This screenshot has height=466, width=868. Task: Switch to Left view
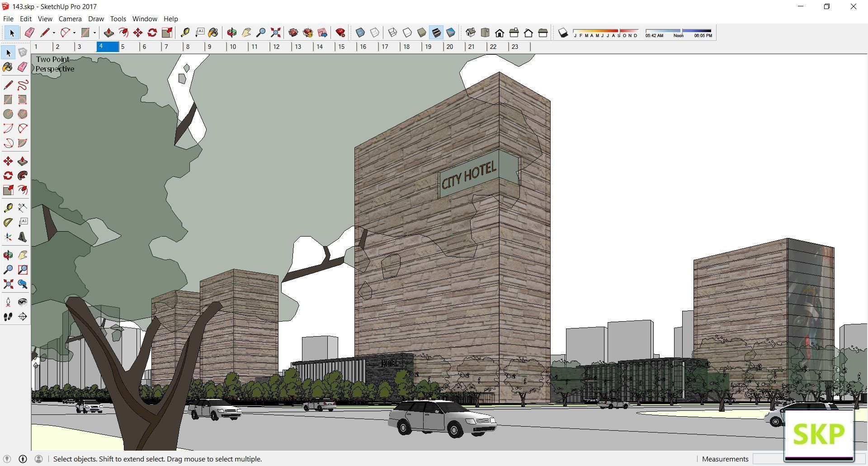tap(543, 33)
